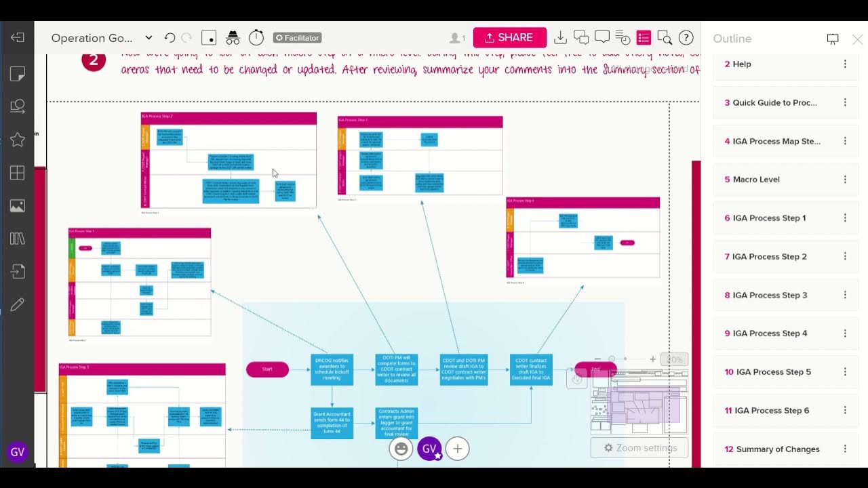Toggle the Outline panel pink list icon
The image size is (868, 488).
point(644,38)
